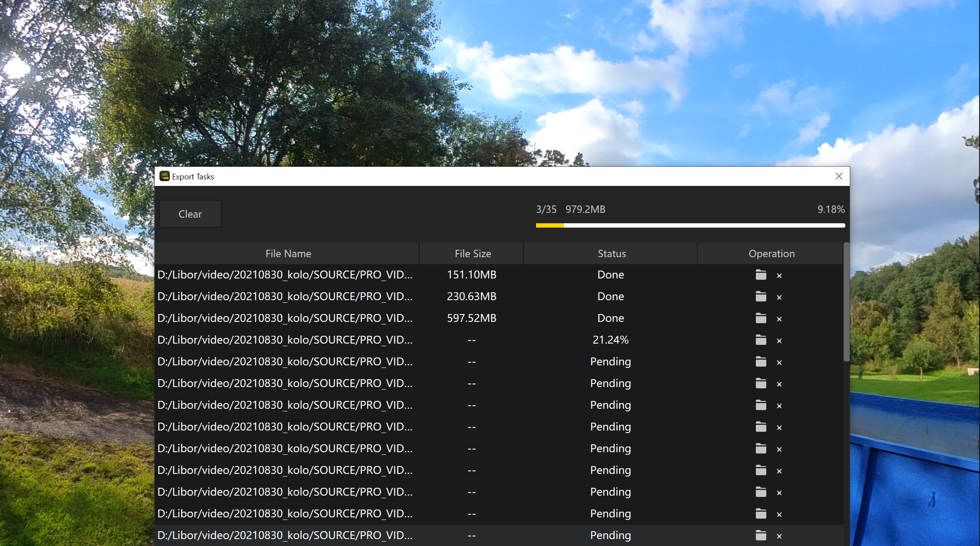This screenshot has width=980, height=546.
Task: Open folder for the 21.24% task
Action: coord(761,340)
